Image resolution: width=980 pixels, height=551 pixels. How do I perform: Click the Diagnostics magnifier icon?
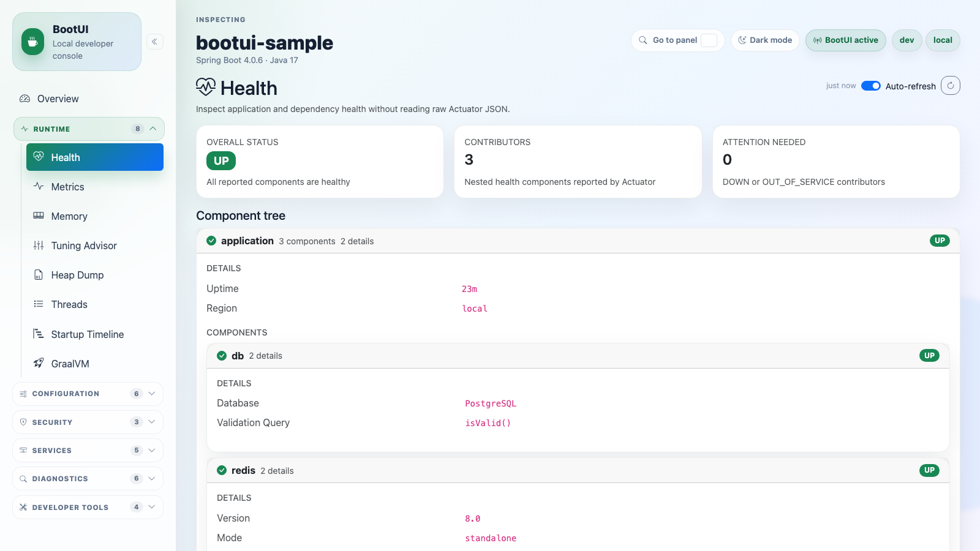23,479
